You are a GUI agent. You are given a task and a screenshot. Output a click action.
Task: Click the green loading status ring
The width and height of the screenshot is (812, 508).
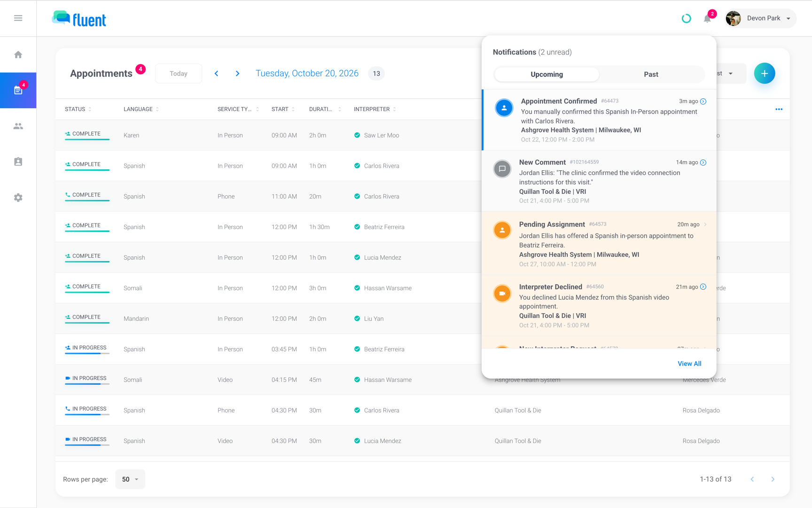(687, 18)
